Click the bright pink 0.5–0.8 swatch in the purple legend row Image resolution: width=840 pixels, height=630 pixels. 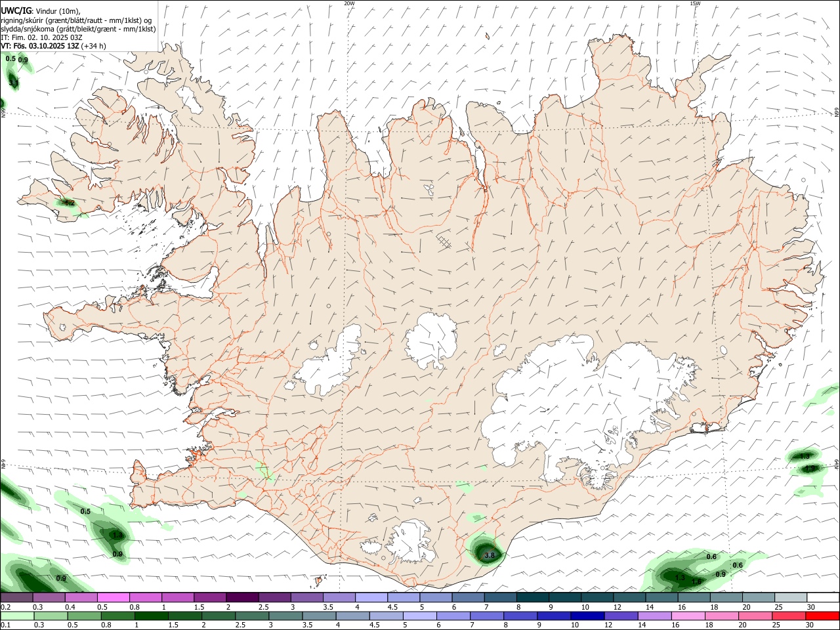pos(113,597)
